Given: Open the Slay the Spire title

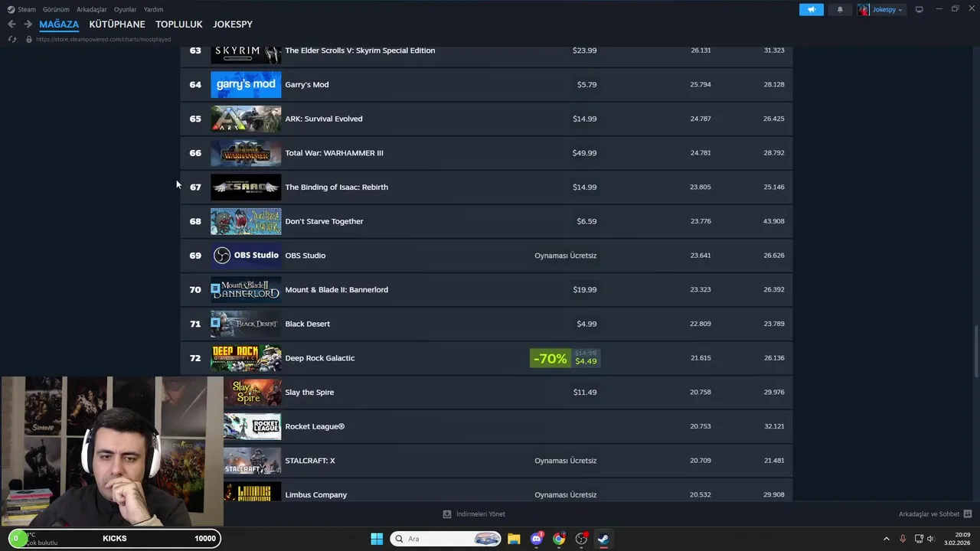Looking at the screenshot, I should point(309,392).
